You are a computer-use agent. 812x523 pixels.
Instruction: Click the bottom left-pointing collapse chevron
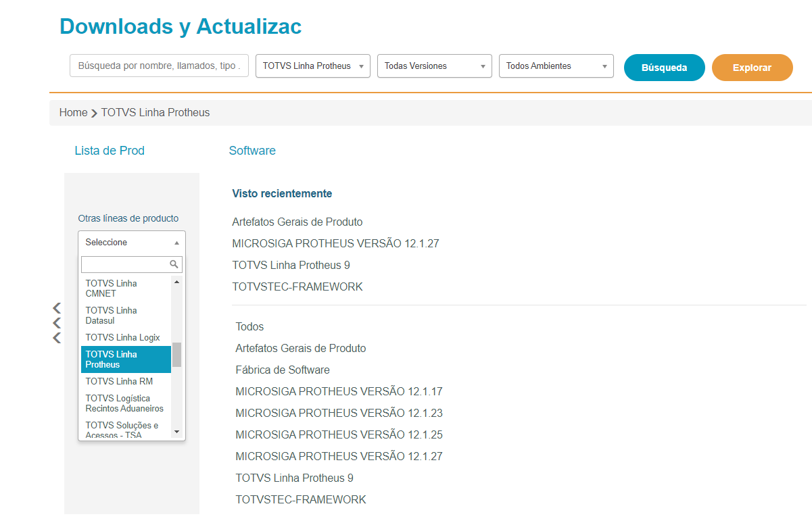(57, 338)
